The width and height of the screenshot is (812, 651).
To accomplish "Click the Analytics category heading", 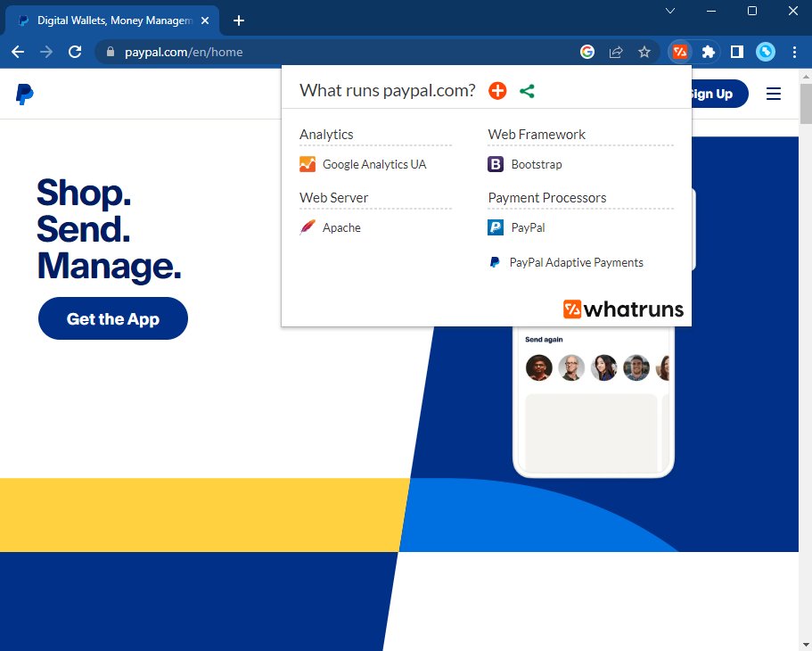I will tap(326, 135).
